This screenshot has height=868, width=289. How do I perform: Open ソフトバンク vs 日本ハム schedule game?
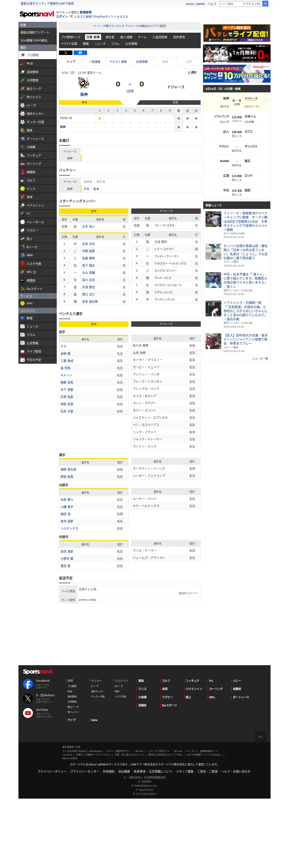click(237, 119)
